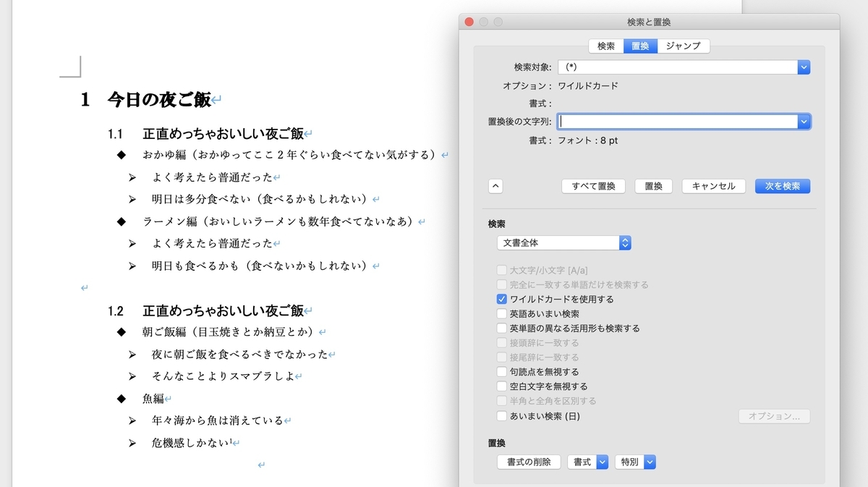The height and width of the screenshot is (487, 868).
Task: Open the 文書全体 search scope selector
Action: tap(625, 242)
